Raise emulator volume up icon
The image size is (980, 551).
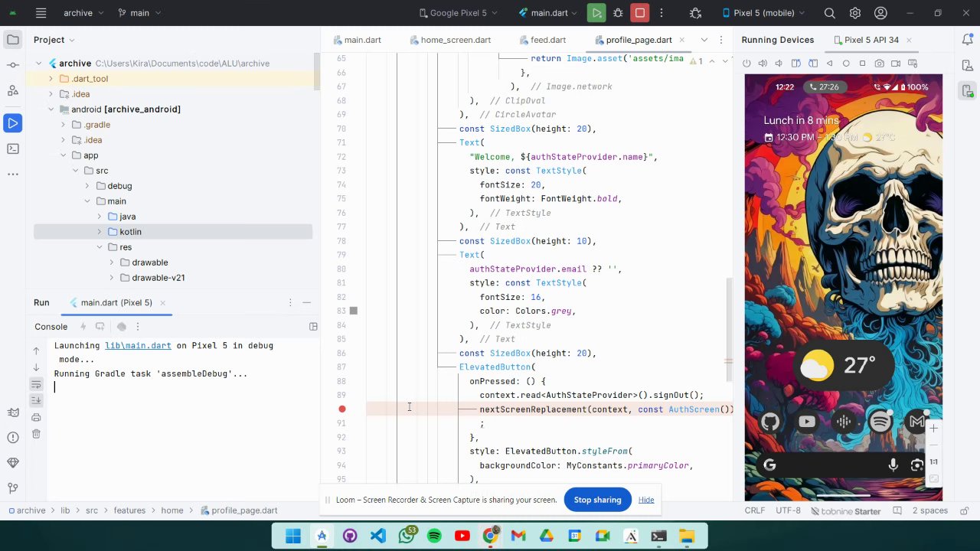pos(762,64)
